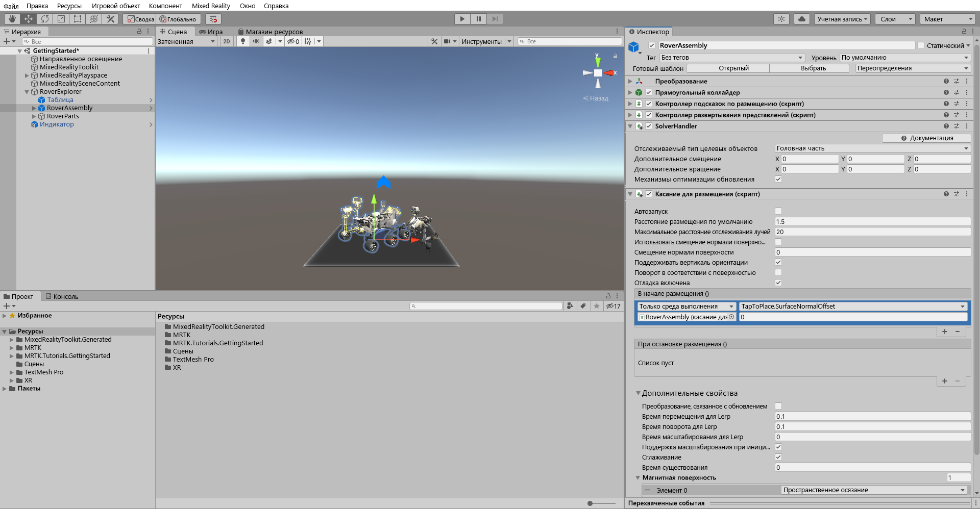This screenshot has height=509, width=980.
Task: Select the combined Transform tool
Action: [94, 19]
